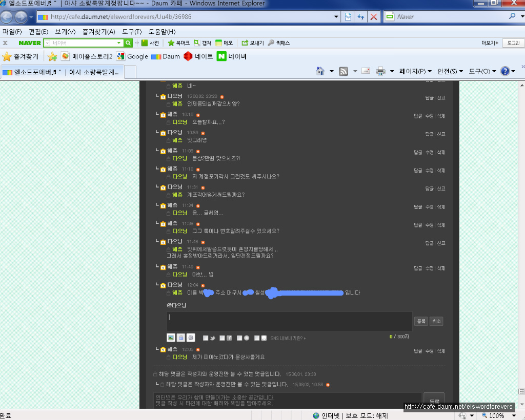Image resolution: width=525 pixels, height=420 pixels.
Task: Open the 사전 dictionary tool in Naver toolbar
Action: click(150, 43)
